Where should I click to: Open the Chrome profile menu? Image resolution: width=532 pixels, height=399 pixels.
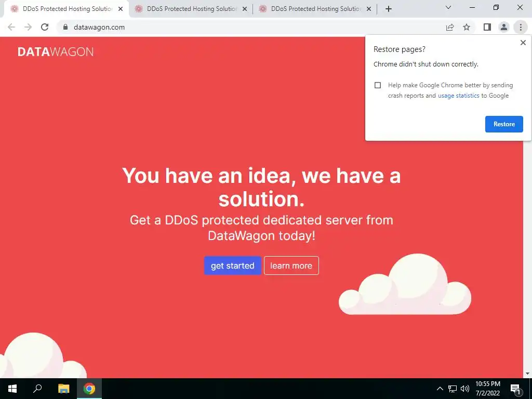pyautogui.click(x=504, y=27)
